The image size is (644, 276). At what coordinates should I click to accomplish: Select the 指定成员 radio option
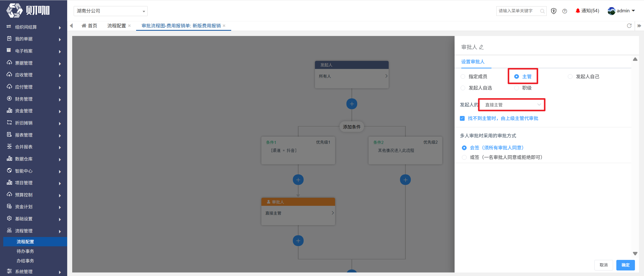pyautogui.click(x=463, y=76)
